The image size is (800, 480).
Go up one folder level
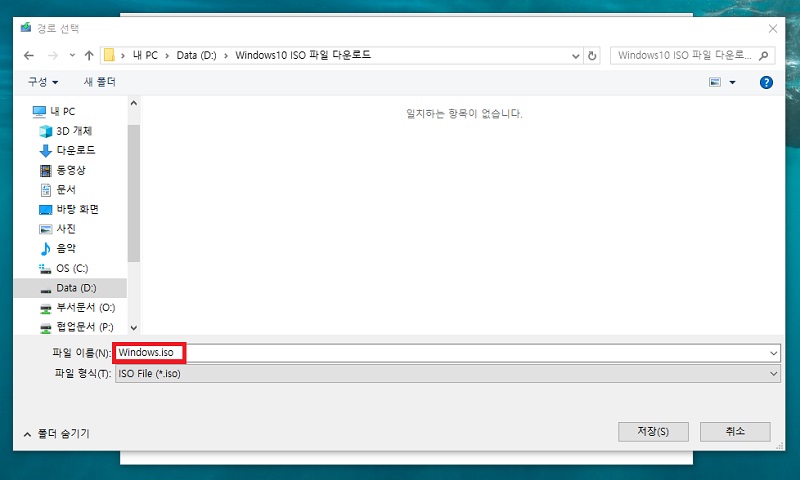coord(89,56)
